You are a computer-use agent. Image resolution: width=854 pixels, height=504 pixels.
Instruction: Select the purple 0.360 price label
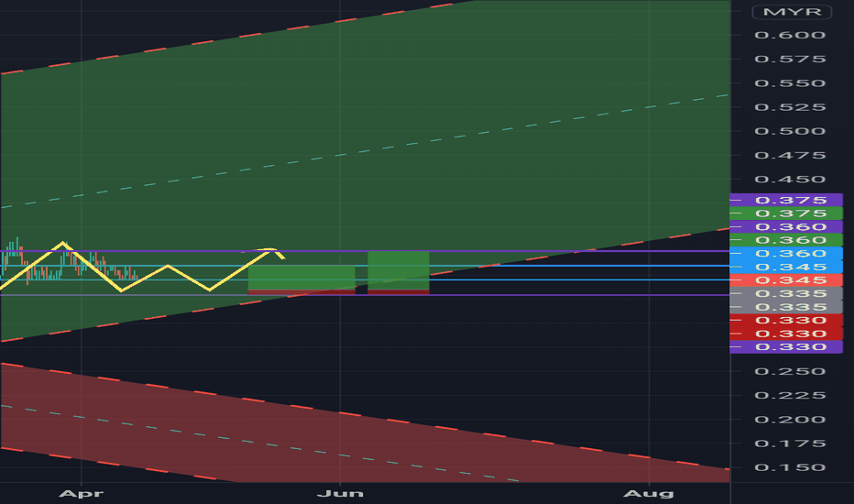786,226
